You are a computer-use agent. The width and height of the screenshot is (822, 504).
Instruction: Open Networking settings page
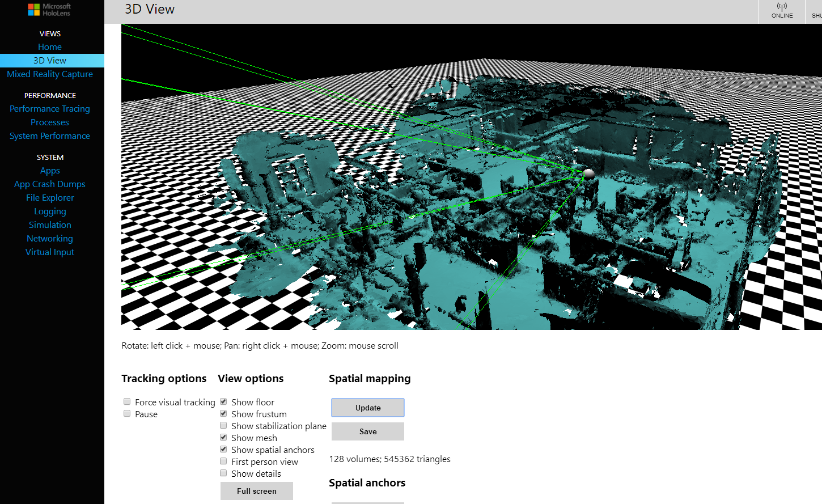[x=50, y=239]
